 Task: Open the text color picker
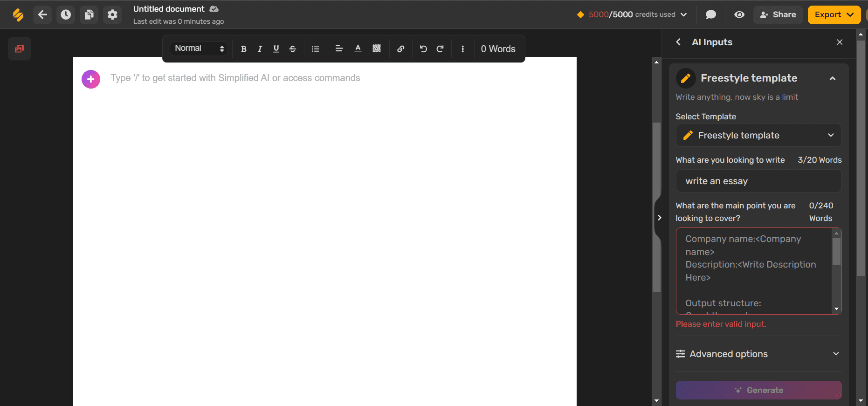(x=358, y=48)
